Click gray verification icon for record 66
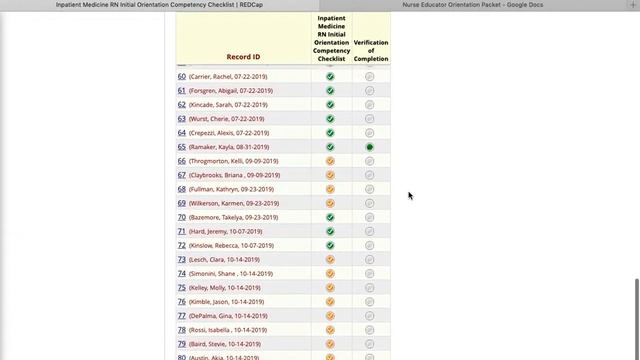 (x=369, y=161)
